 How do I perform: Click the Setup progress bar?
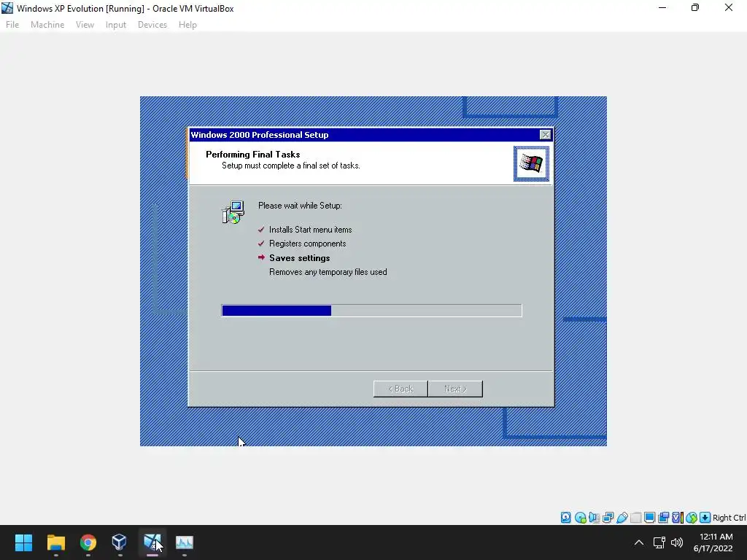click(x=371, y=311)
